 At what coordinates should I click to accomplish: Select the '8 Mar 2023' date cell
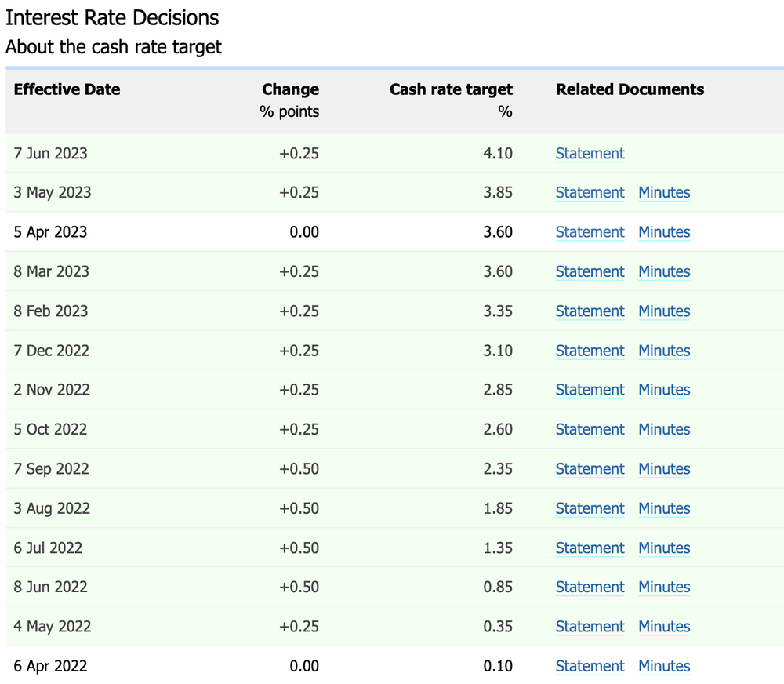[52, 271]
